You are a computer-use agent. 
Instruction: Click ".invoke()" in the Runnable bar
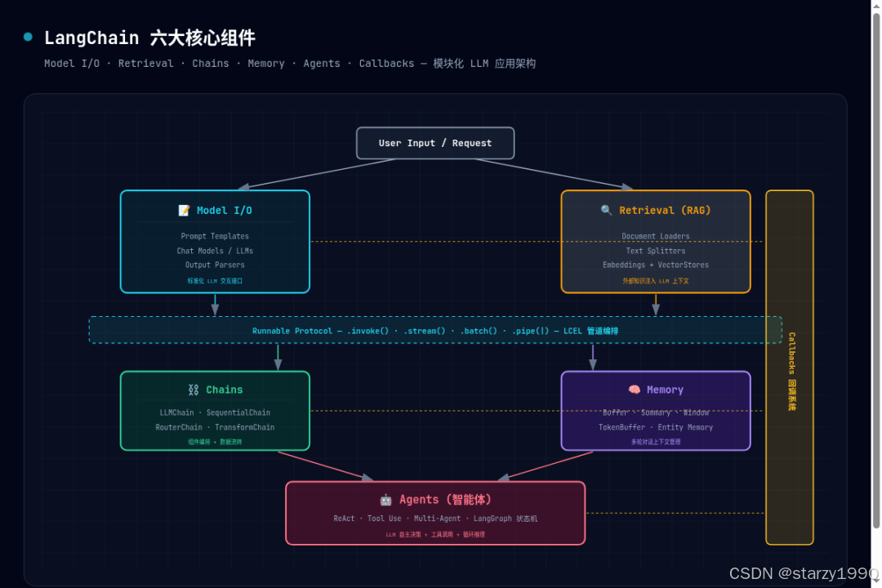[367, 331]
